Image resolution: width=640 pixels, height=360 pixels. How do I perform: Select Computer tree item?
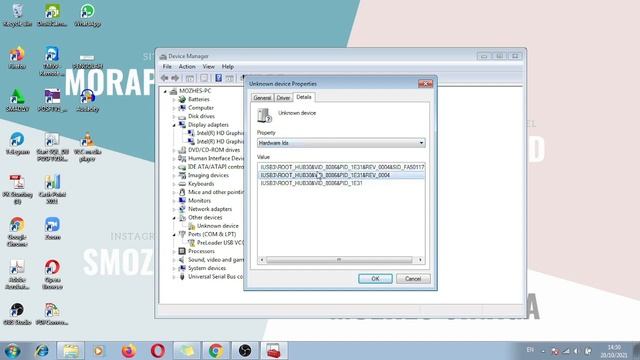(201, 108)
